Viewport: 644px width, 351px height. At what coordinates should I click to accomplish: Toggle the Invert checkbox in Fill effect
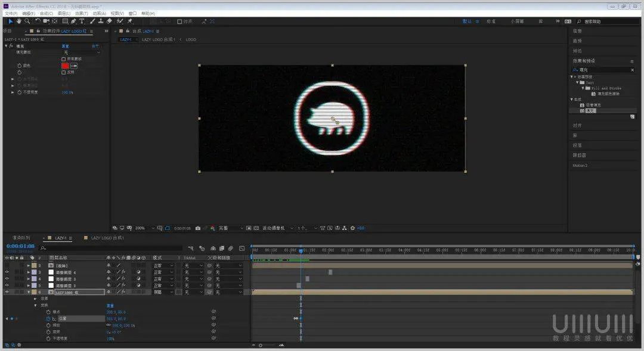[x=64, y=72]
